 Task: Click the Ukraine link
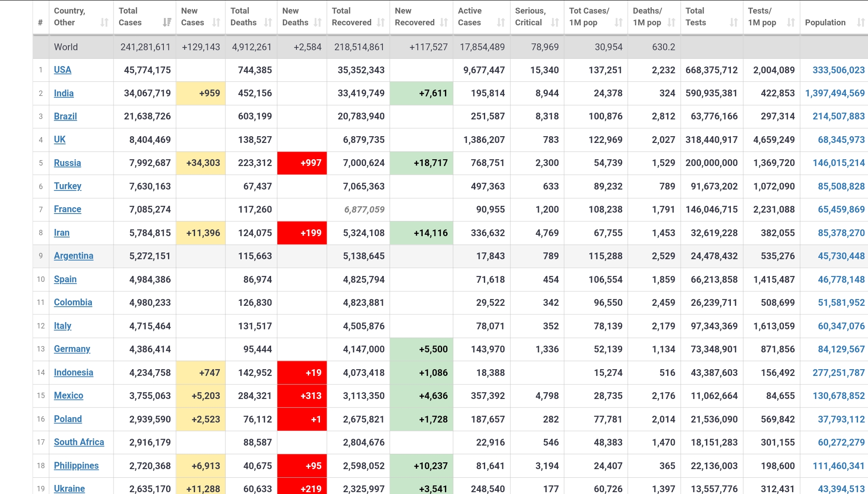(x=69, y=489)
